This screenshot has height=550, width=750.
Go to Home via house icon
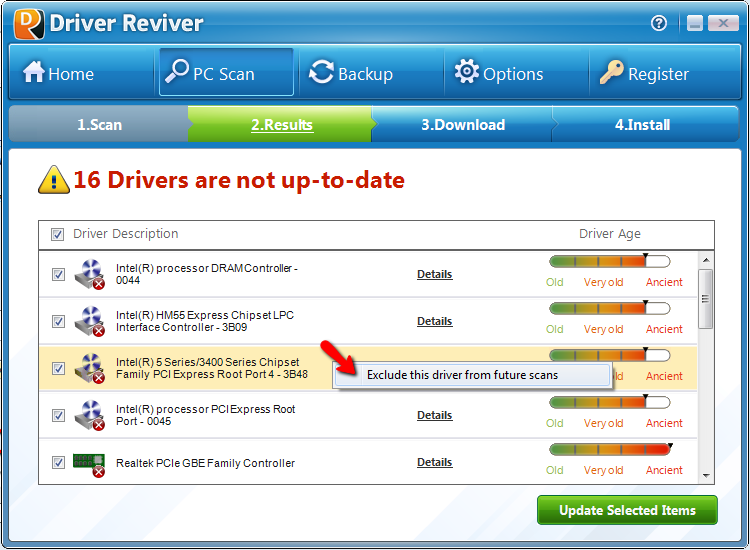(34, 73)
